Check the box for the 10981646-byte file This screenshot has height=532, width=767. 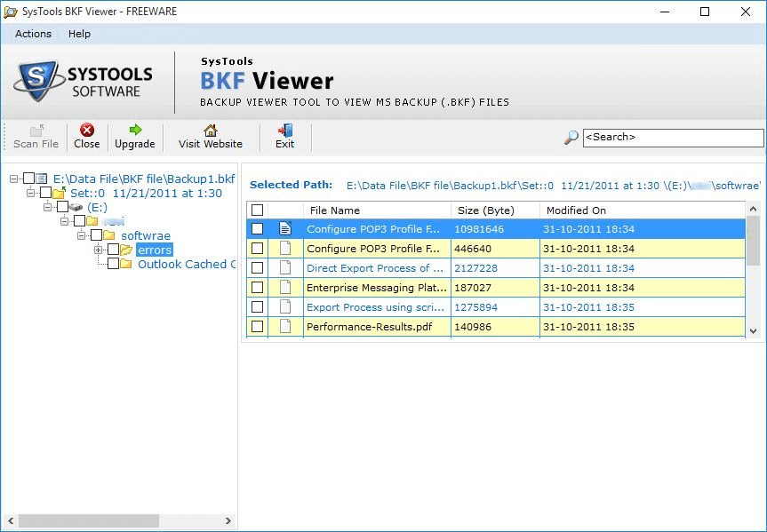258,229
